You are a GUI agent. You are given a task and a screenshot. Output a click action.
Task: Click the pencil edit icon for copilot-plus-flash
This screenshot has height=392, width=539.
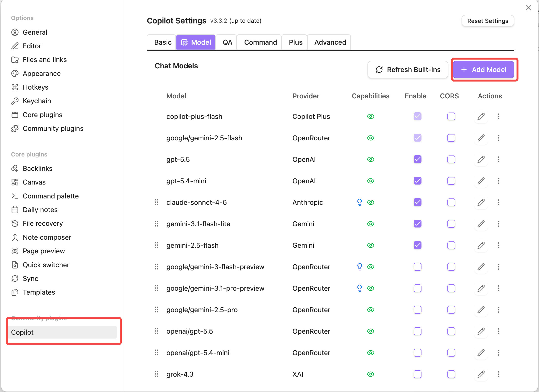click(481, 116)
